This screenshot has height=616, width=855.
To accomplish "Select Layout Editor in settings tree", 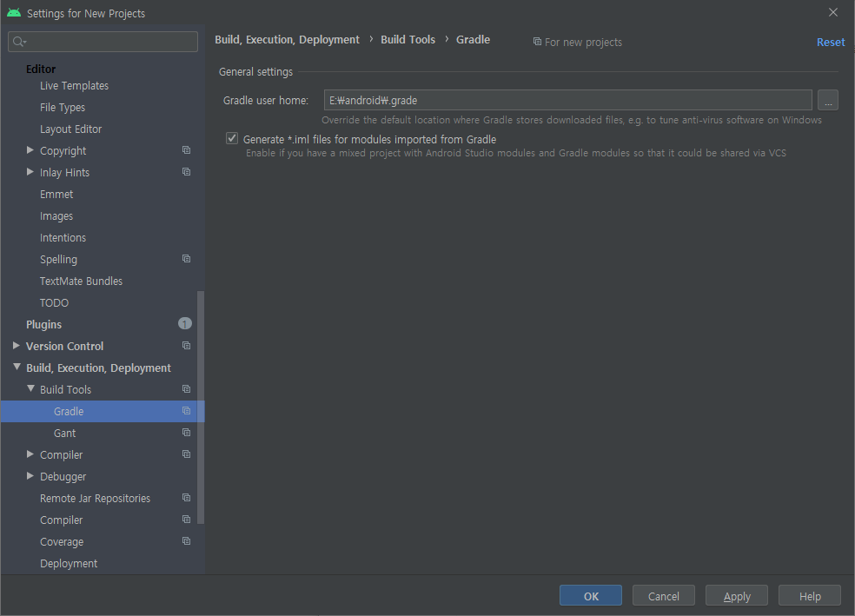I will click(x=71, y=129).
